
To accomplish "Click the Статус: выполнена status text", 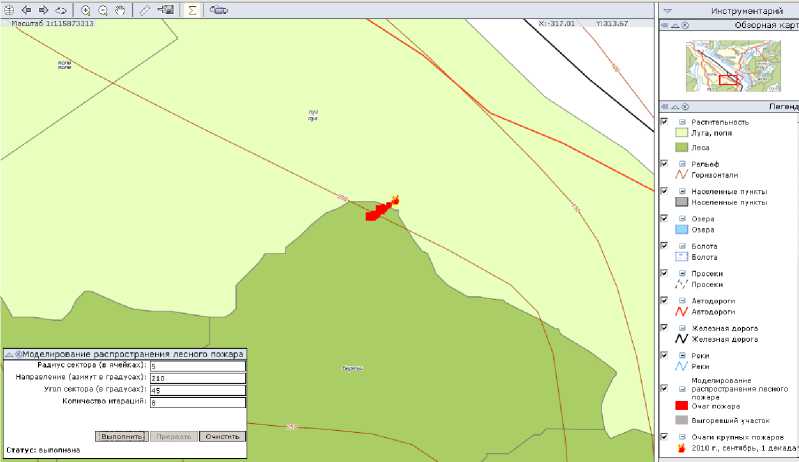I will (x=43, y=450).
